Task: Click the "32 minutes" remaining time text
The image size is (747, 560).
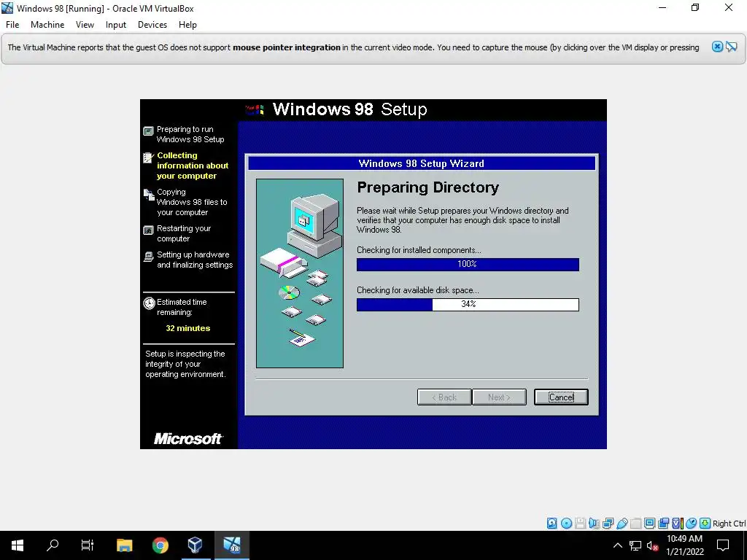Action: pos(187,328)
